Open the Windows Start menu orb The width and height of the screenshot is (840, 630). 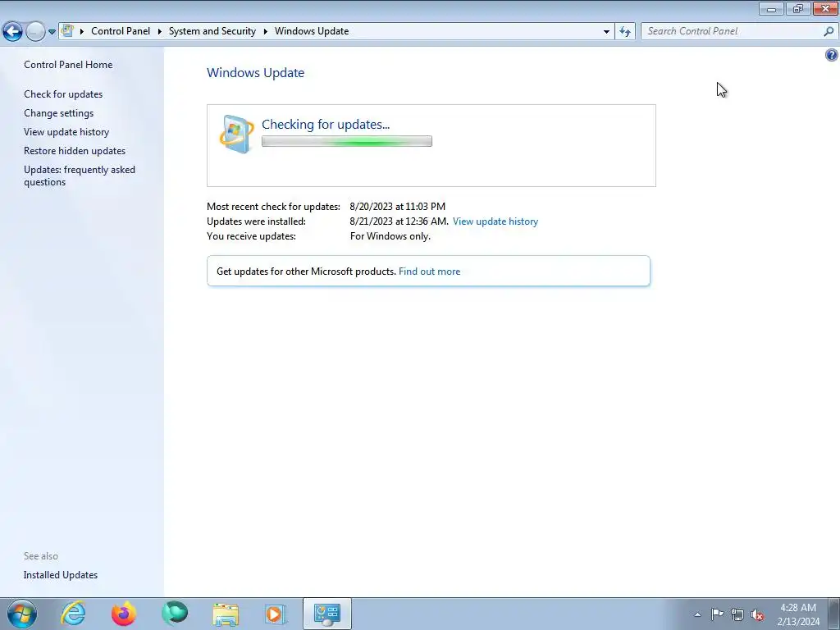point(22,614)
